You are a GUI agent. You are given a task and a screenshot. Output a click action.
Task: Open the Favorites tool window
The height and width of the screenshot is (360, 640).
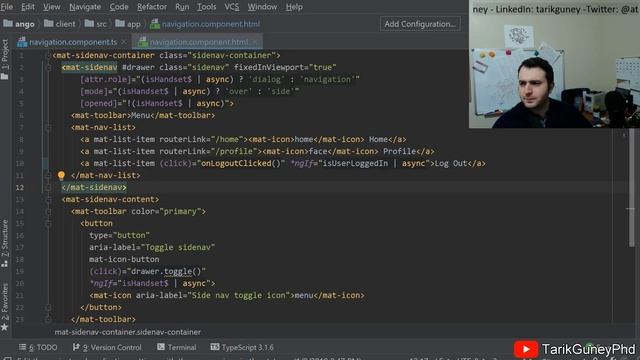click(5, 306)
